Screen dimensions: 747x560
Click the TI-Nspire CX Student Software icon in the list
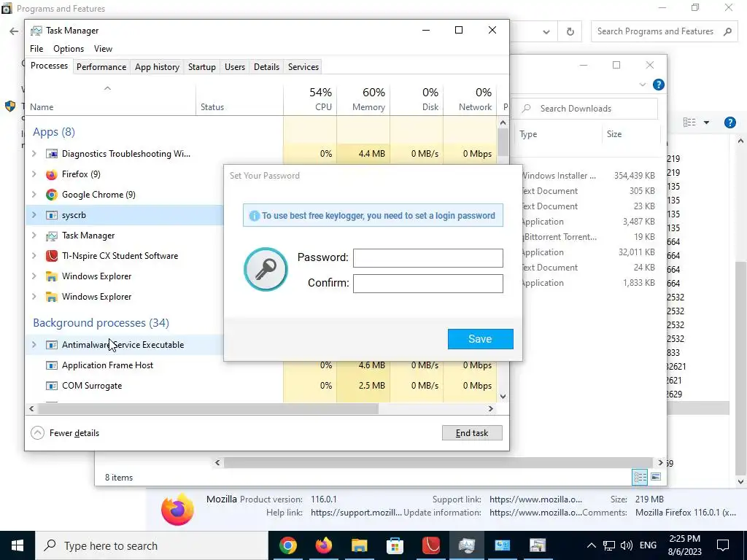[x=52, y=256]
